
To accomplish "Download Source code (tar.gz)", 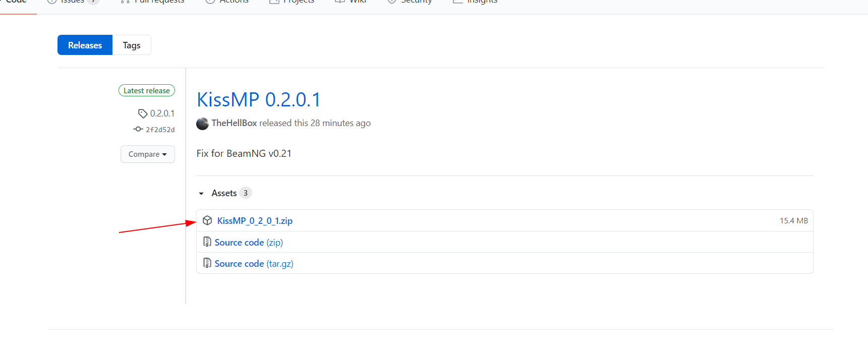I will point(254,264).
